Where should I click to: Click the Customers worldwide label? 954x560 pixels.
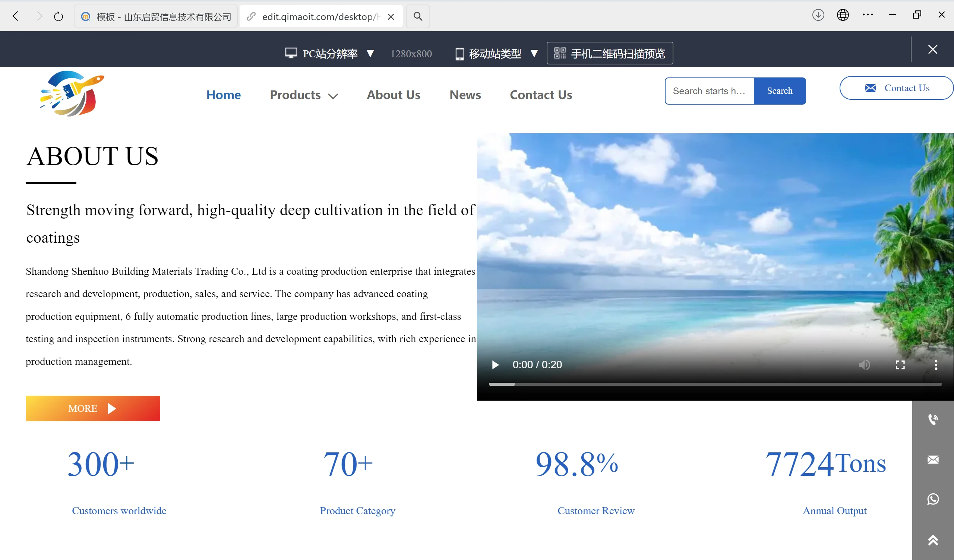(119, 510)
